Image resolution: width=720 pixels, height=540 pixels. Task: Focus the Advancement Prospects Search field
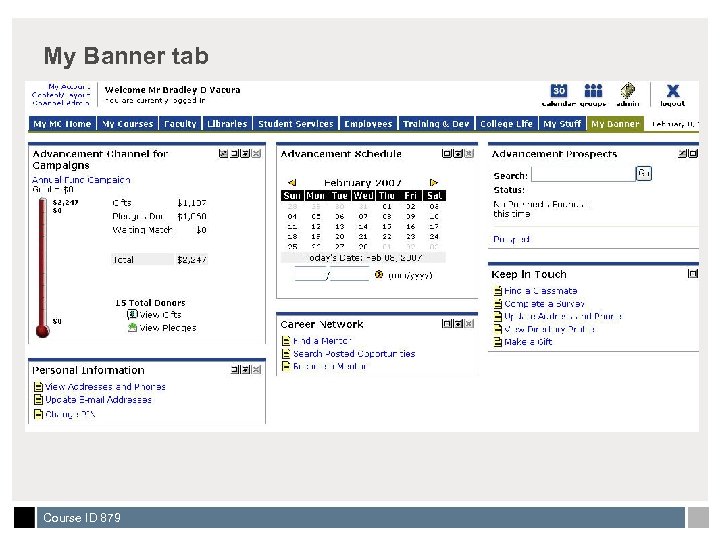coord(583,174)
